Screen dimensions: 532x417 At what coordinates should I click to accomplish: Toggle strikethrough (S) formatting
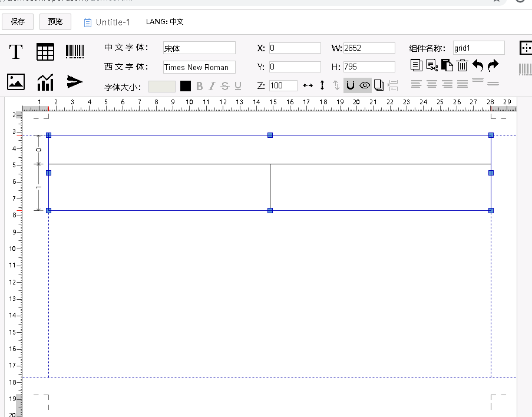tap(224, 86)
